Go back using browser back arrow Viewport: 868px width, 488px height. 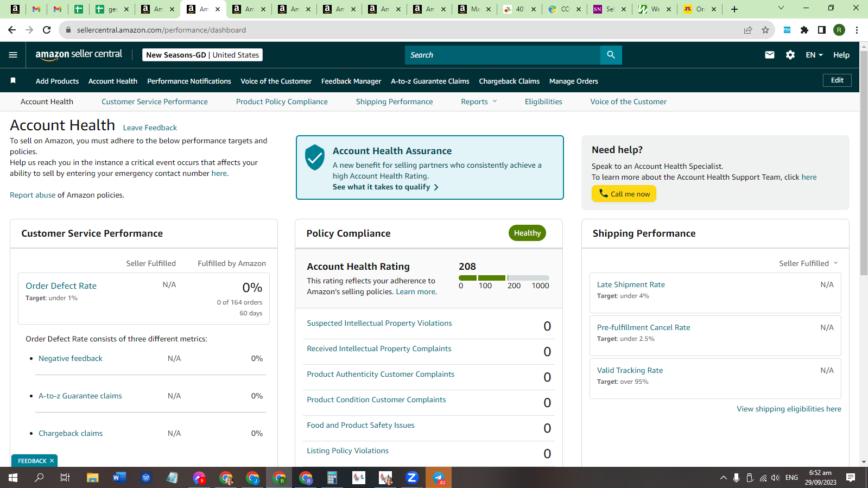(x=12, y=30)
